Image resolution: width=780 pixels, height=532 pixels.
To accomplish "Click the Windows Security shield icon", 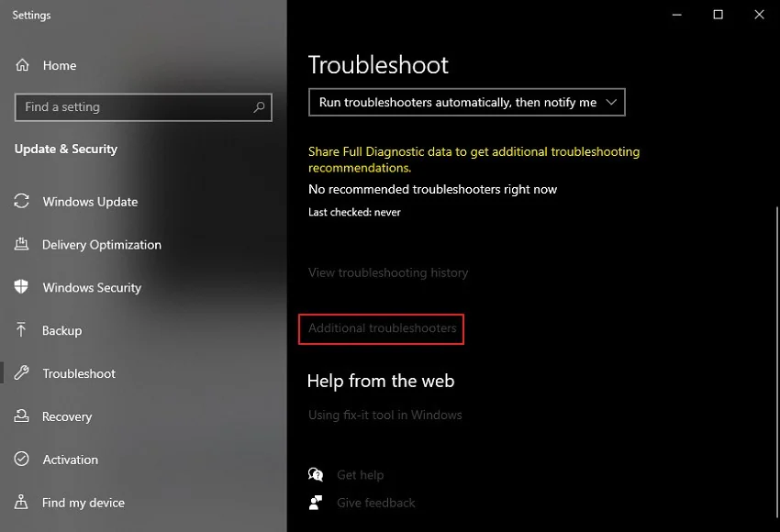I will 22,287.
